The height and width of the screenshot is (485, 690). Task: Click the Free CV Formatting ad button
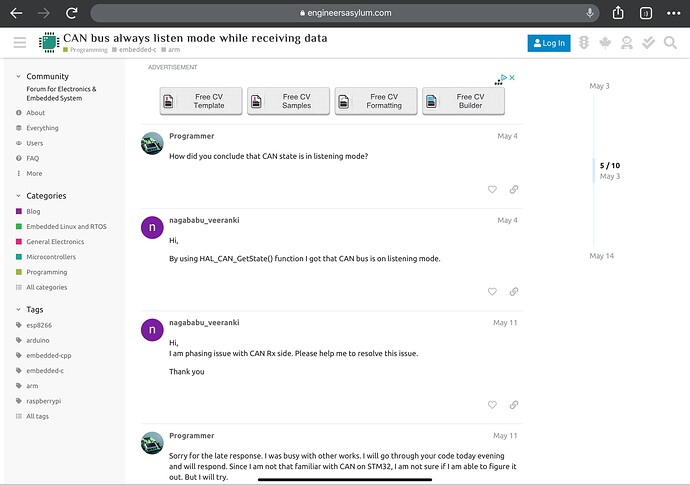click(x=376, y=101)
